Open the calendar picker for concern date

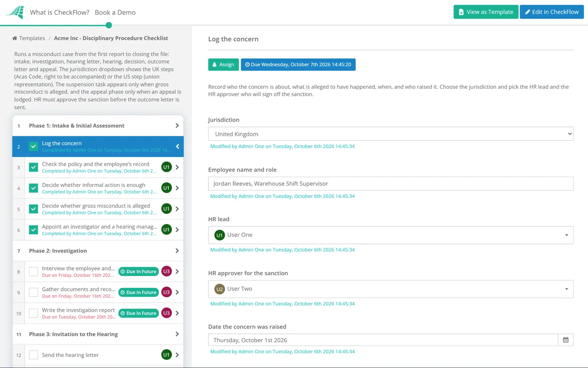[x=565, y=340]
